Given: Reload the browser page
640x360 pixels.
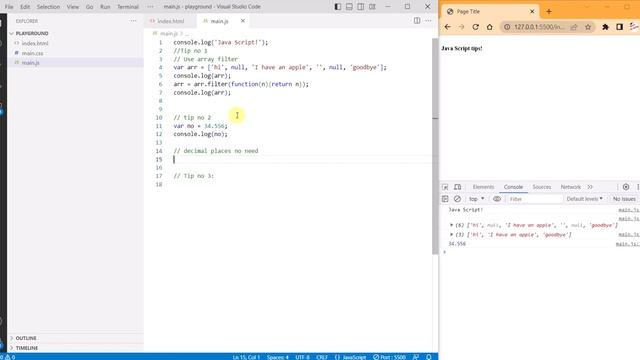Looking at the screenshot, I should [476, 27].
